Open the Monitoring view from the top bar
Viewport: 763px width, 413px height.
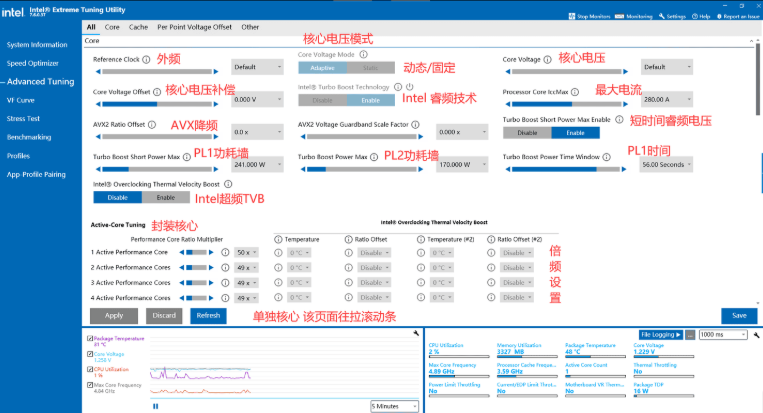coord(621,16)
